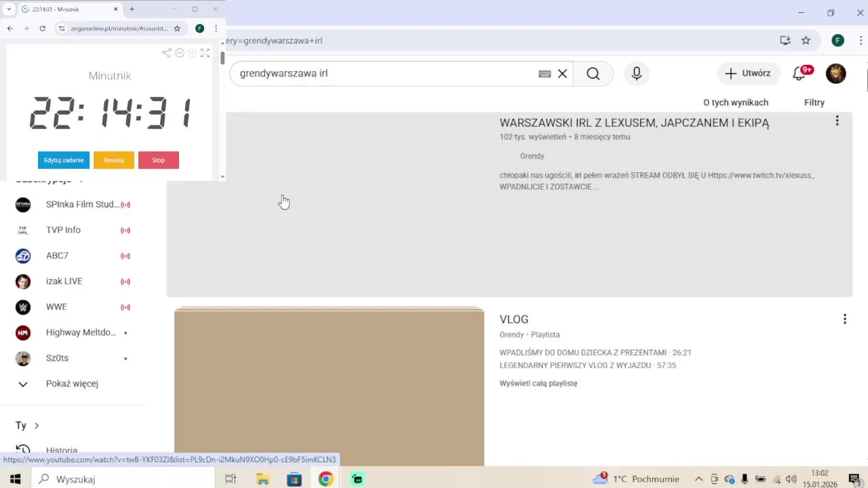Open profile F in Minutnik window
Viewport: 868px width, 488px height.
coord(199,28)
